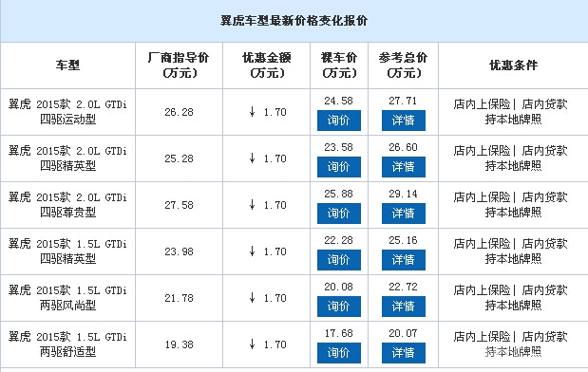Select 翼虎 2015款 1.5L GTDi 两驱风尚型 model name
Screen dimensions: 588x372
pos(67,297)
